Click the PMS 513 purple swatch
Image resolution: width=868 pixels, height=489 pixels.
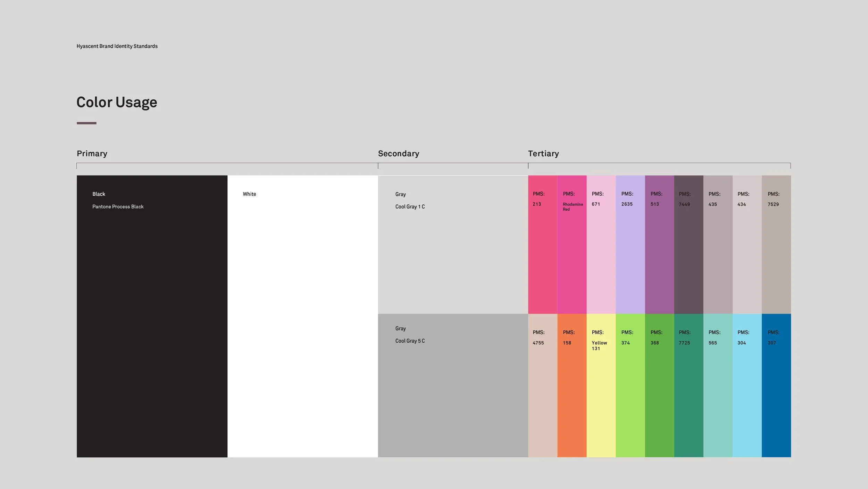[x=660, y=245]
